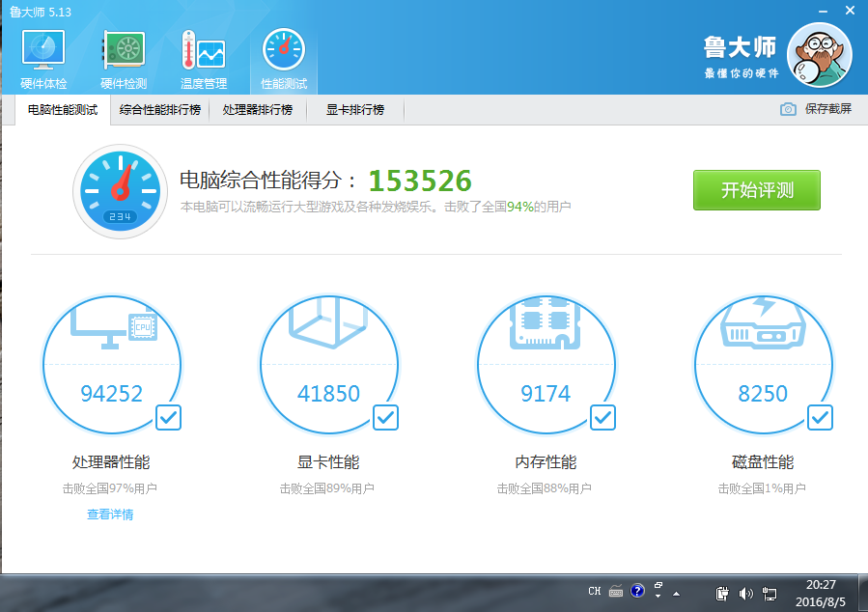868x612 pixels.
Task: Switch to the 处理器排行榜 tab
Action: coord(258,110)
